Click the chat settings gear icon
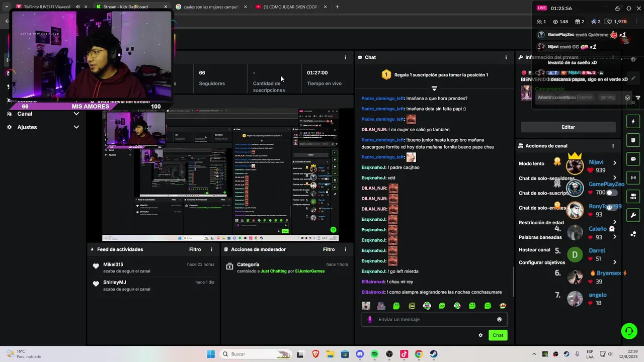The image size is (644, 362). (x=480, y=335)
